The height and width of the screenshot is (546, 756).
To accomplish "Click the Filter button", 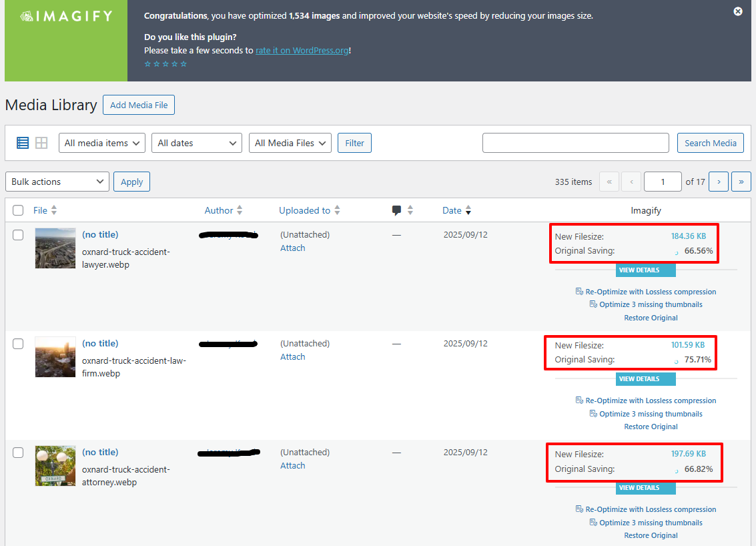I will [x=354, y=143].
